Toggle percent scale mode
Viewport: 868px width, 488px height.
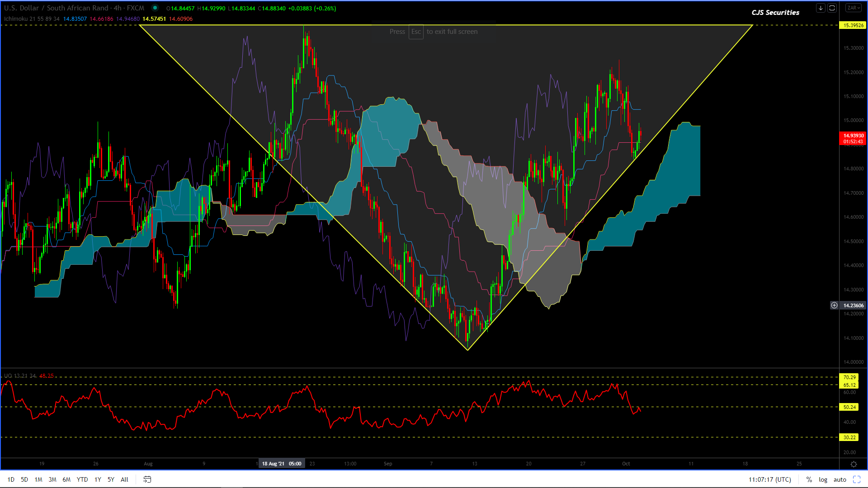[x=809, y=479]
